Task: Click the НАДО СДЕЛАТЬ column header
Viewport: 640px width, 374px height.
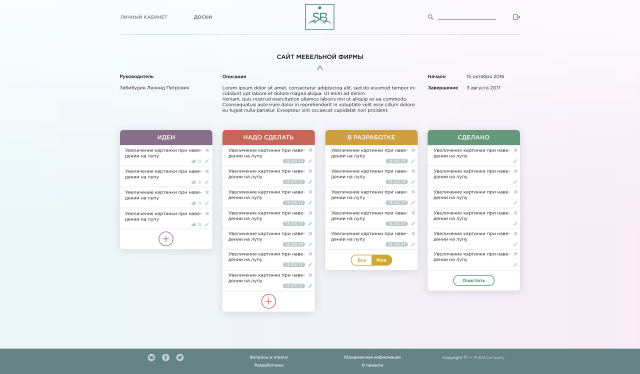Action: pyautogui.click(x=269, y=137)
